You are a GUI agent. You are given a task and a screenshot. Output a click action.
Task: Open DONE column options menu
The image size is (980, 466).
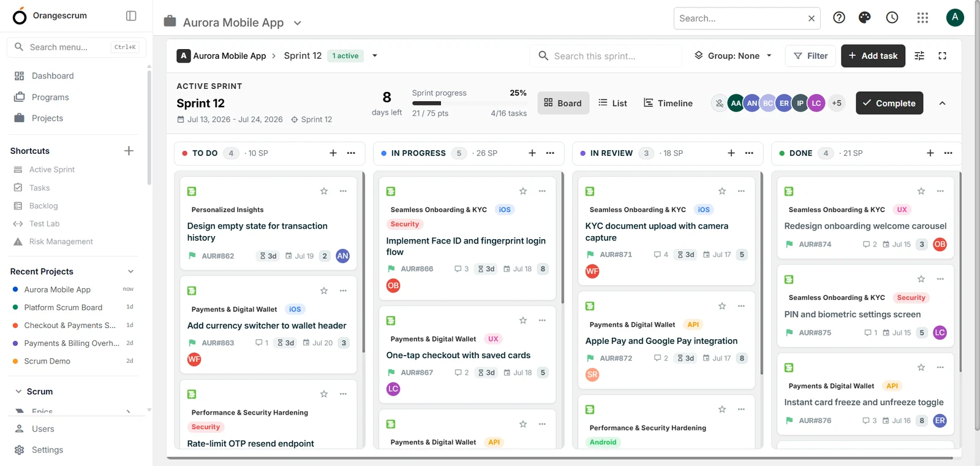[x=948, y=153]
